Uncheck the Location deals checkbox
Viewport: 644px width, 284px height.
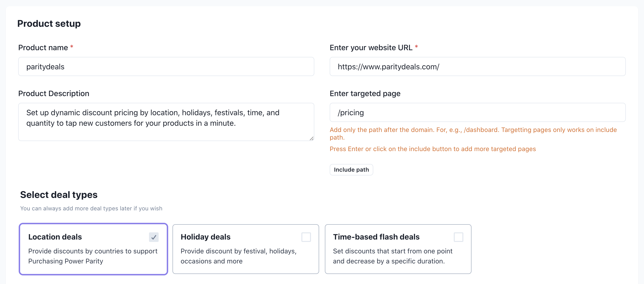click(x=154, y=237)
